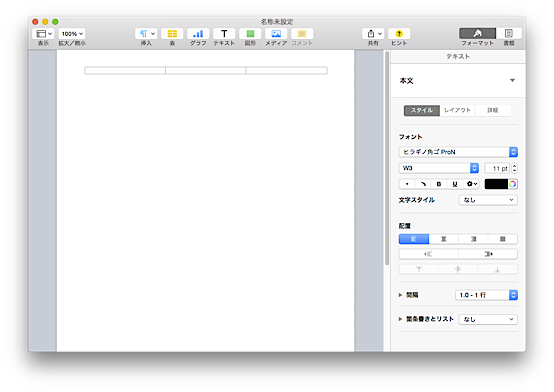Open the 本文 paragraph style menu
Image resolution: width=554 pixels, height=392 pixels.
pos(458,81)
